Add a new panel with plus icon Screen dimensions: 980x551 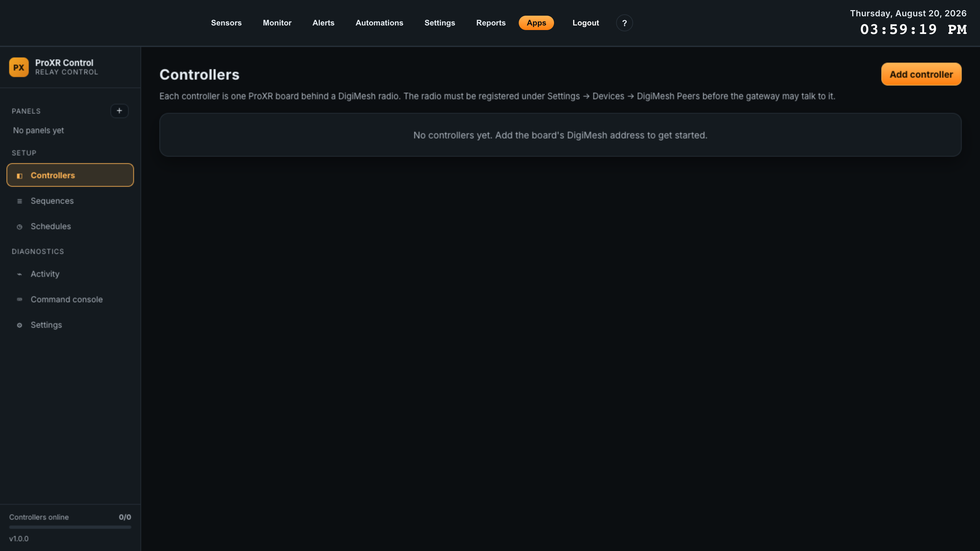click(x=120, y=111)
